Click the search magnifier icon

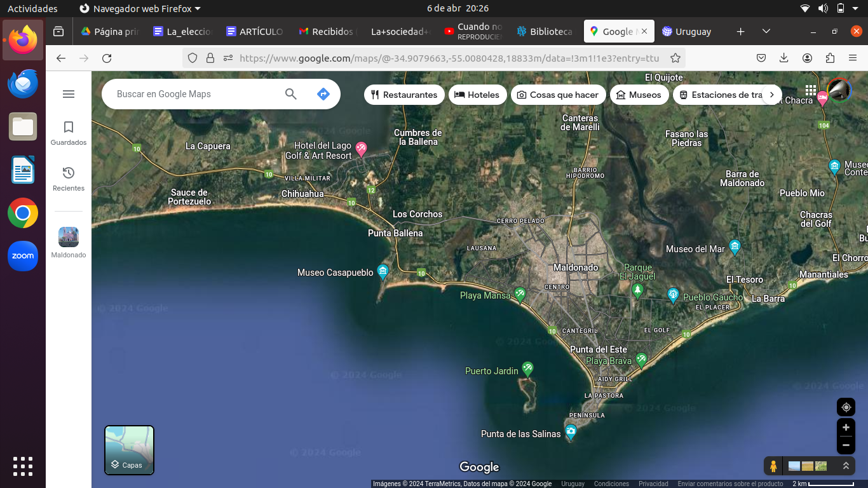point(291,94)
